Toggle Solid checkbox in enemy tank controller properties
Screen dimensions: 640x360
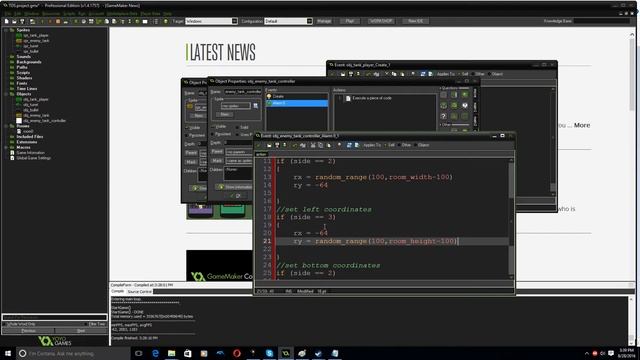click(237, 127)
